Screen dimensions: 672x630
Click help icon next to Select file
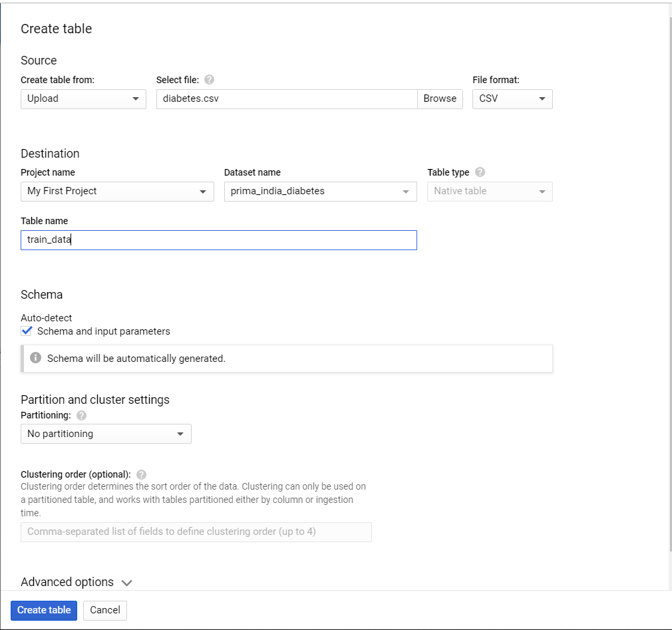tap(209, 80)
